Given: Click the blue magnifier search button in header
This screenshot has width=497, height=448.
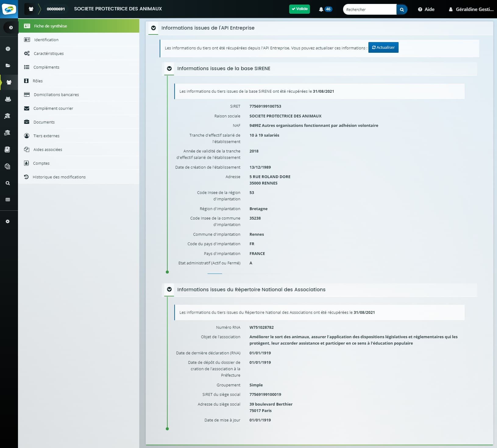Looking at the screenshot, I should pyautogui.click(x=402, y=9).
